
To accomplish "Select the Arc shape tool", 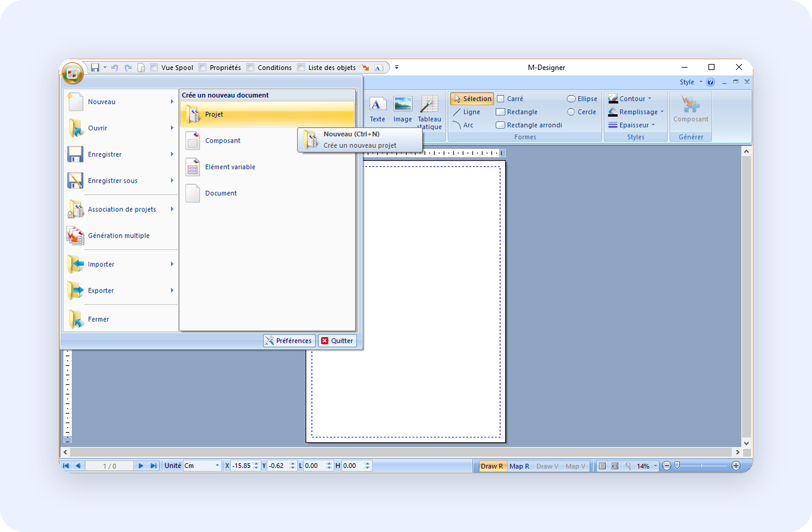I will click(463, 125).
